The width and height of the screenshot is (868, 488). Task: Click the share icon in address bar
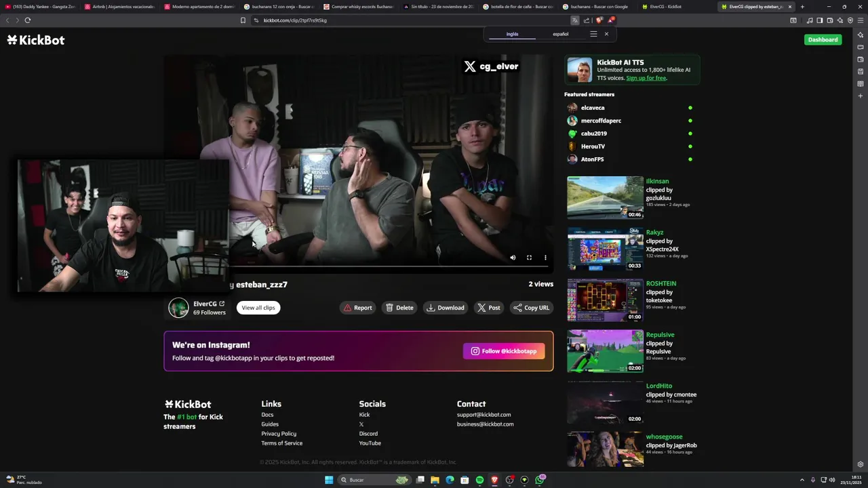point(587,20)
